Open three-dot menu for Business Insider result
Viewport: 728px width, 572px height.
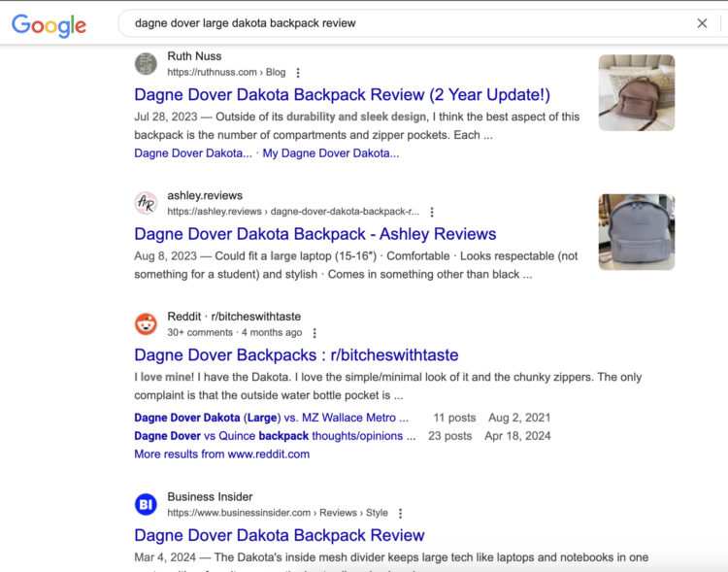coord(400,513)
